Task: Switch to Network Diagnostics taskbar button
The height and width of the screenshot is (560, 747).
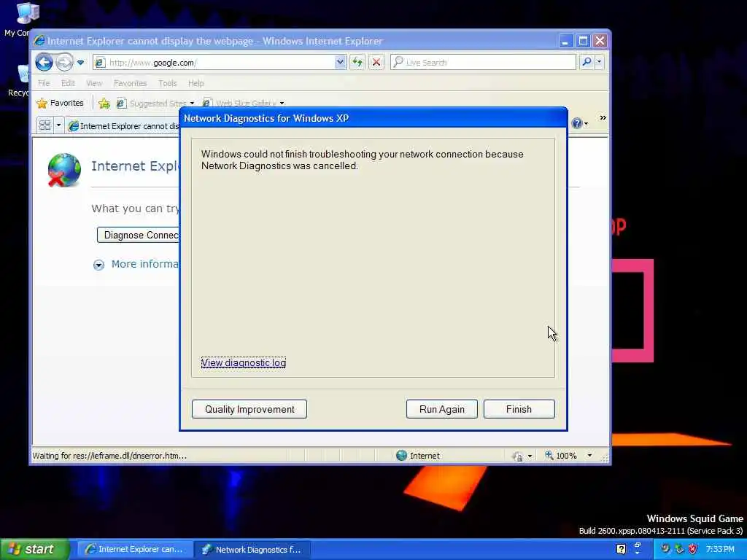Action: (252, 550)
